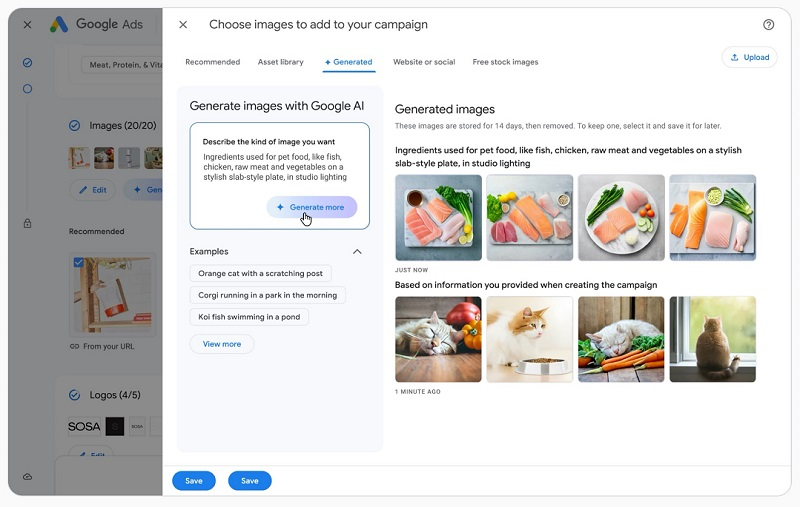Open help using the question mark icon

[768, 25]
